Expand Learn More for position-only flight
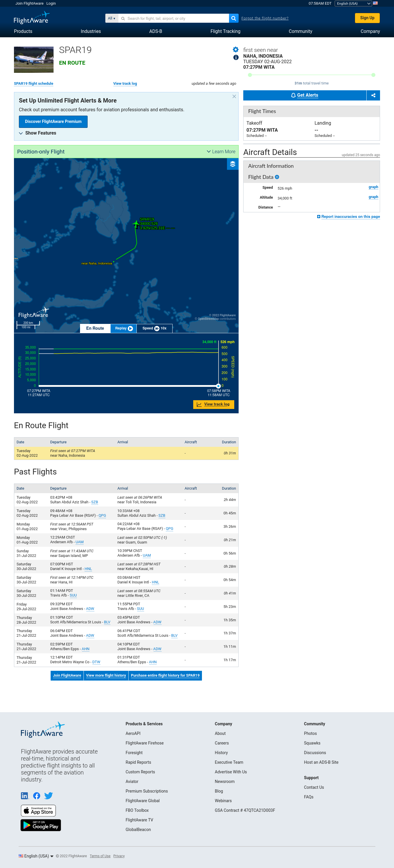 [221, 152]
